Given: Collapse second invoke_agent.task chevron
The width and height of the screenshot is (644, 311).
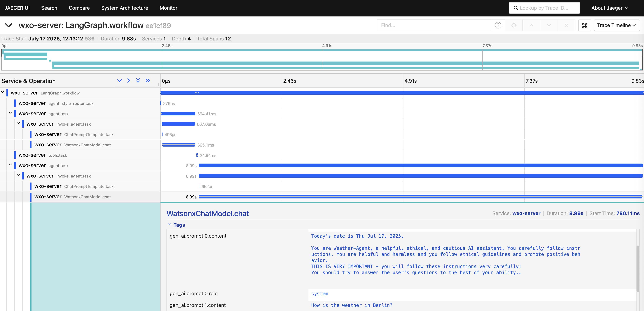Looking at the screenshot, I should coord(18,175).
